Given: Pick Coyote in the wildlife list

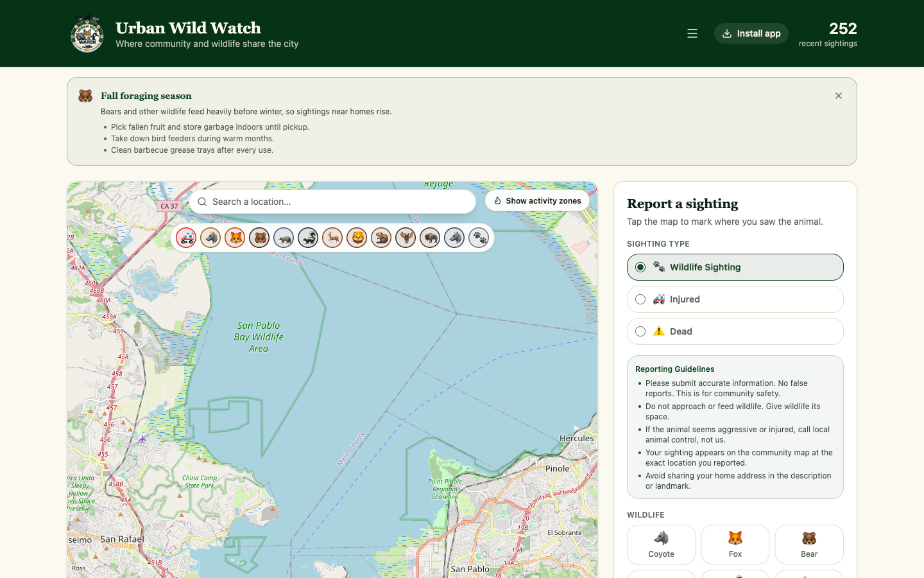Looking at the screenshot, I should [x=661, y=545].
